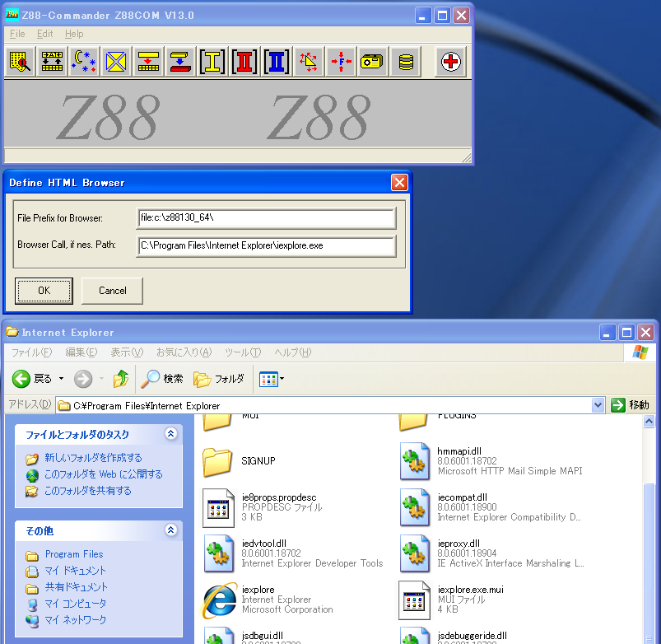This screenshot has height=644, width=661.
Task: Select the iexplore application icon
Action: click(219, 600)
